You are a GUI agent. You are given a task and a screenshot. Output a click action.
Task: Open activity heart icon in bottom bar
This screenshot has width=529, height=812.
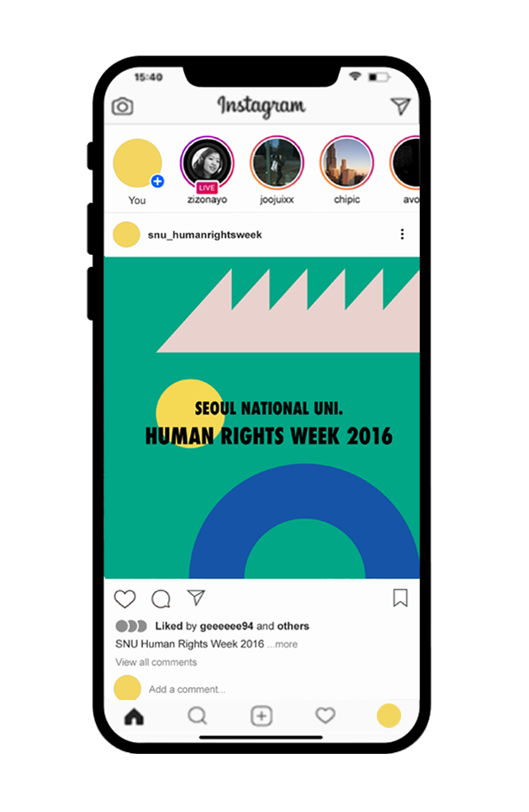[325, 716]
